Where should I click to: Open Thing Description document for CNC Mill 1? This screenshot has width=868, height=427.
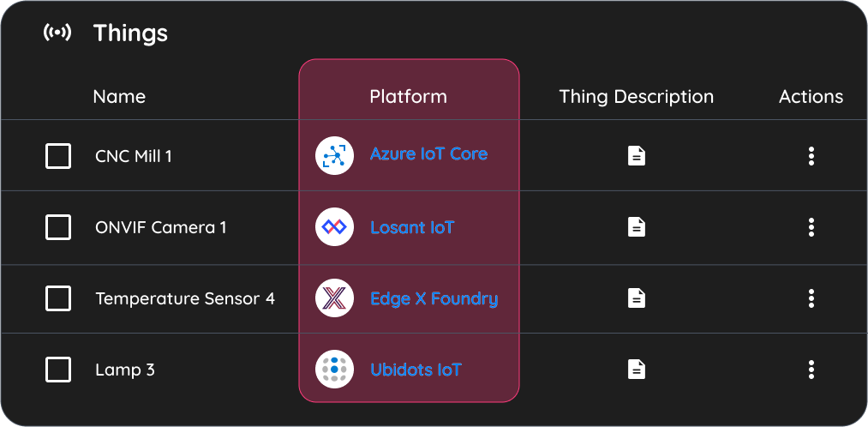636,156
